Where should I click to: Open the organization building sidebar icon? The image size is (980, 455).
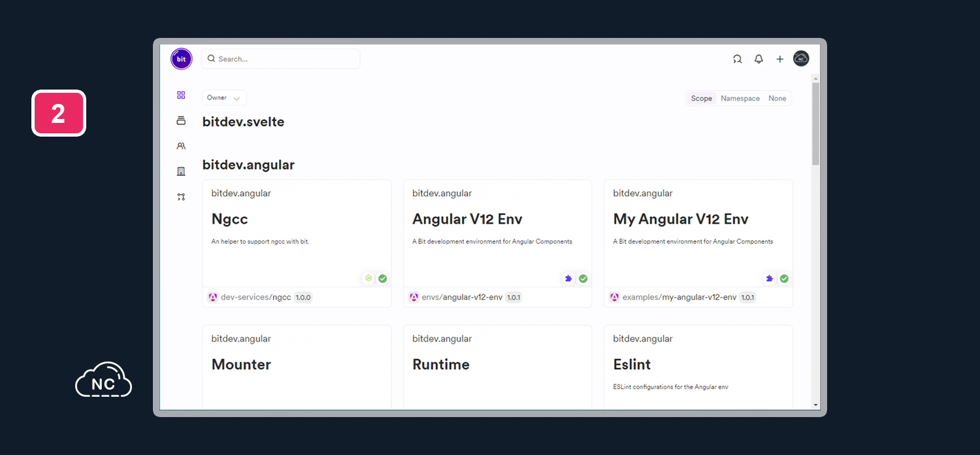point(181,171)
